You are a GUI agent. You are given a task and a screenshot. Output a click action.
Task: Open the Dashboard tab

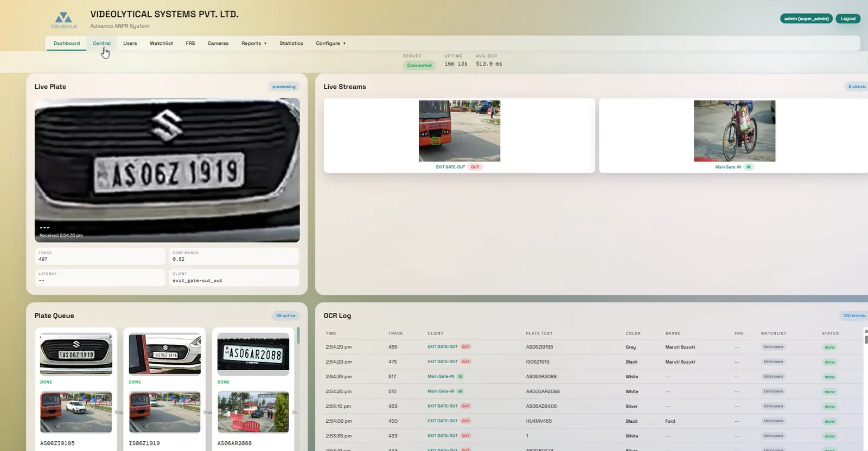tap(67, 43)
